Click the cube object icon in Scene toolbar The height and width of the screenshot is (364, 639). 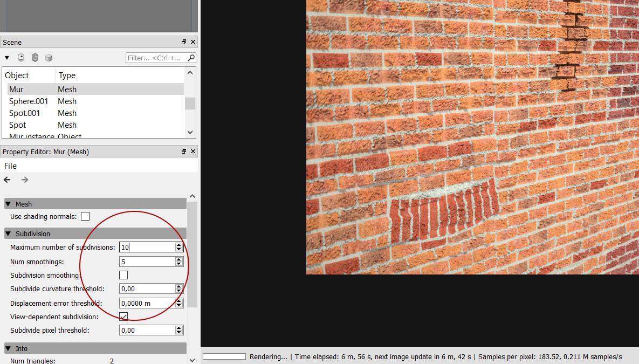(x=49, y=58)
